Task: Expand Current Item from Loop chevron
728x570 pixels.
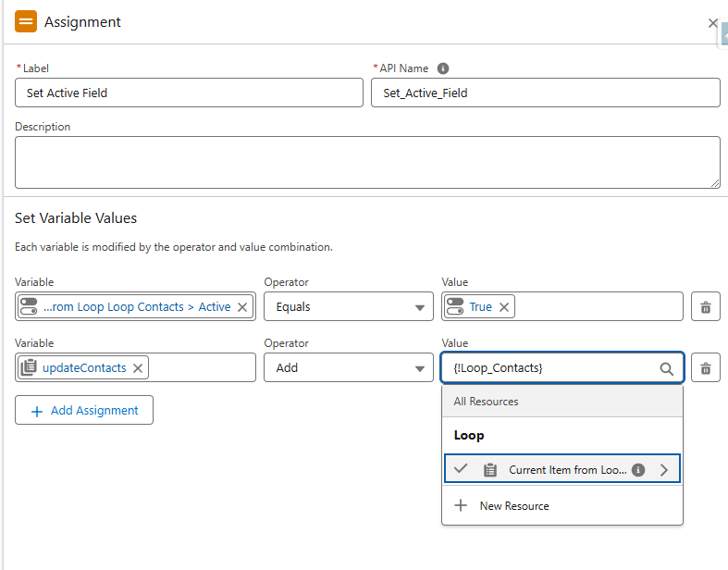Action: [663, 469]
